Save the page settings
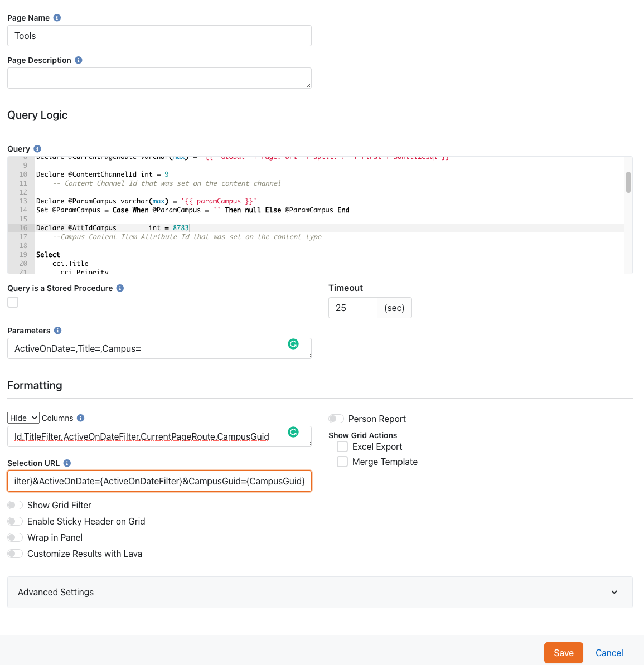The image size is (644, 665). point(563,653)
